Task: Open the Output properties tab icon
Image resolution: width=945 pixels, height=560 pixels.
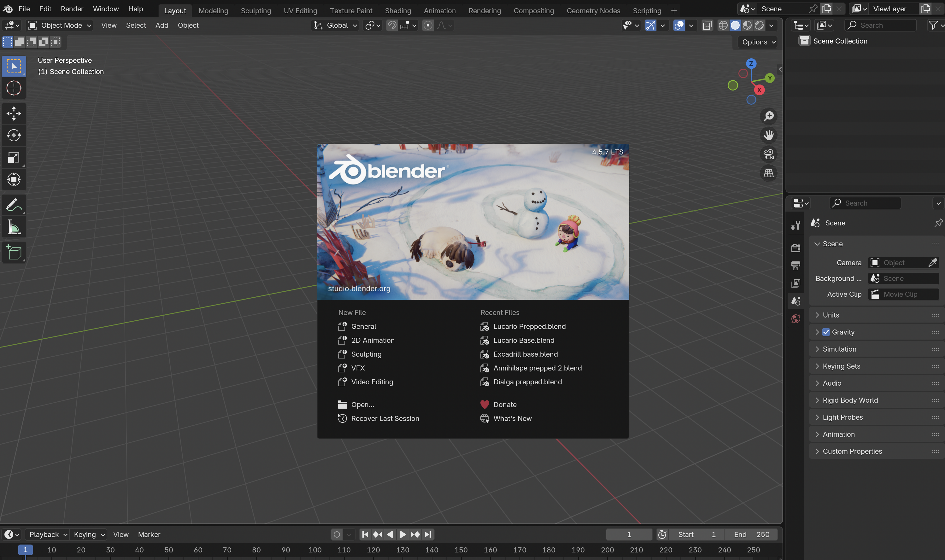Action: point(795,266)
